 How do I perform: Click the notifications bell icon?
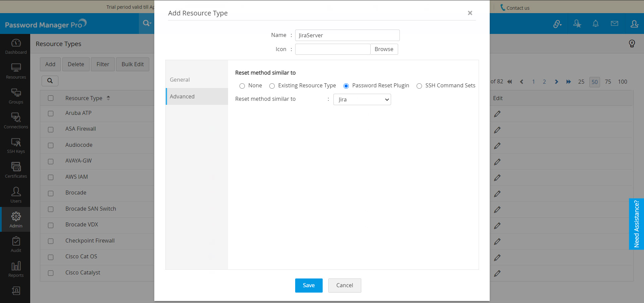pyautogui.click(x=595, y=24)
